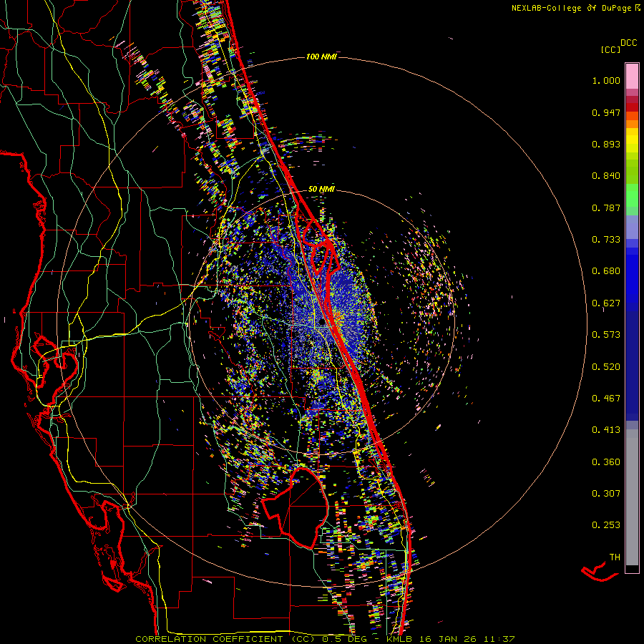644x644 pixels.
Task: Select the 0.413 color scale value
Action: click(606, 430)
